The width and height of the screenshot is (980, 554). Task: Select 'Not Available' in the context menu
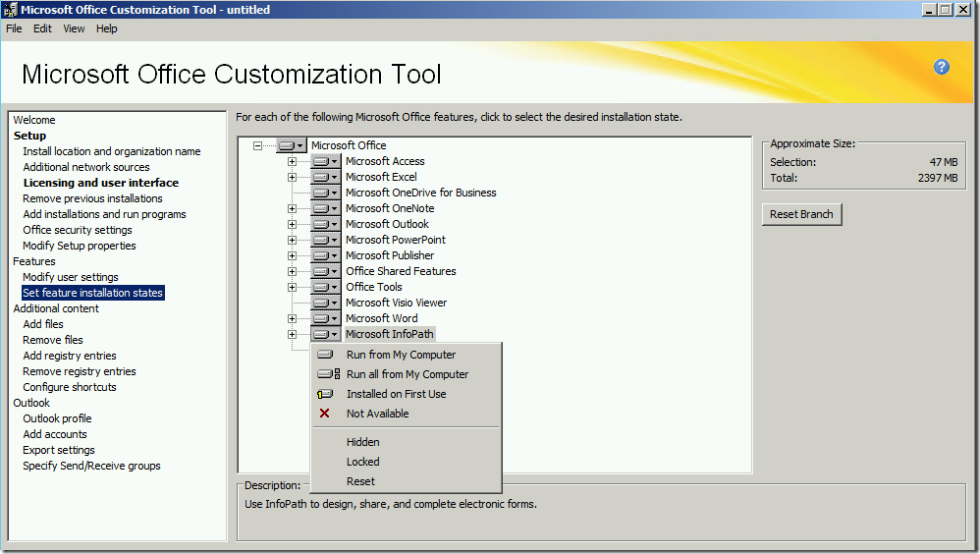[x=407, y=414]
